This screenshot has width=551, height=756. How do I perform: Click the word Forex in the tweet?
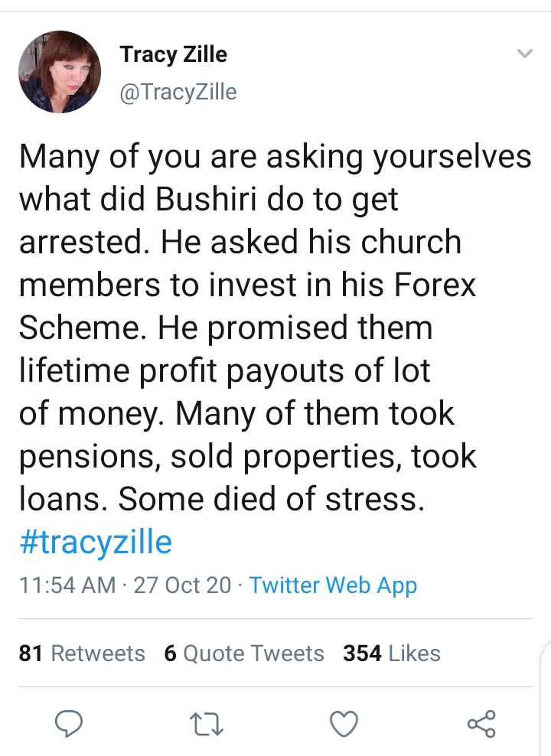tap(435, 285)
